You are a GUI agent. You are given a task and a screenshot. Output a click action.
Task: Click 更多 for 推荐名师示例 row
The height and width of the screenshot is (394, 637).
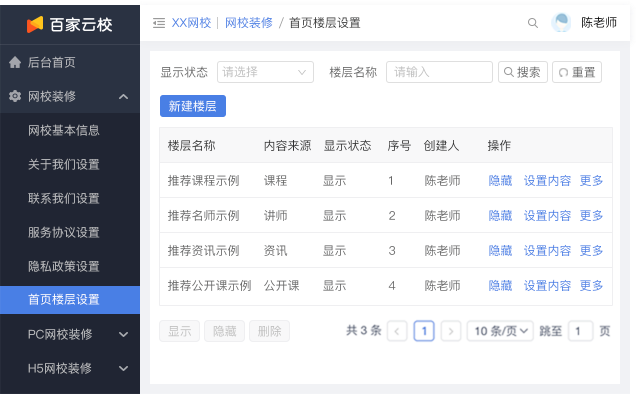pos(591,215)
